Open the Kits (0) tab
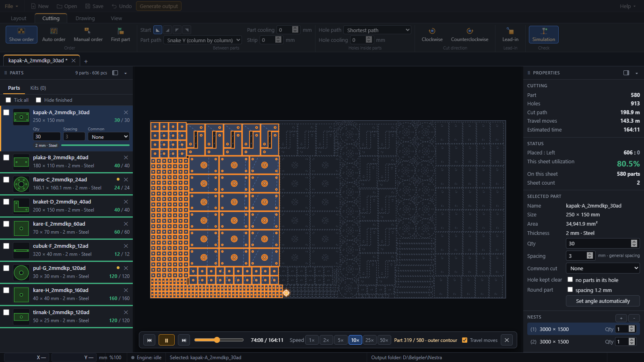 [x=38, y=88]
